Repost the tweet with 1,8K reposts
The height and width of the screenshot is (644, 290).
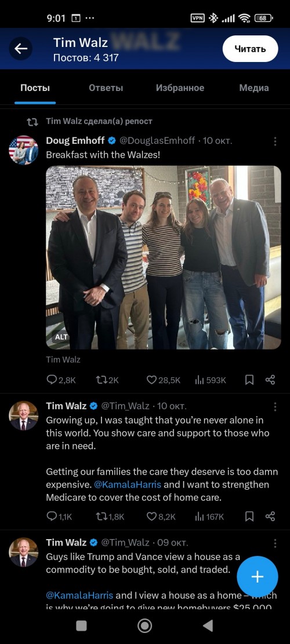point(110,516)
